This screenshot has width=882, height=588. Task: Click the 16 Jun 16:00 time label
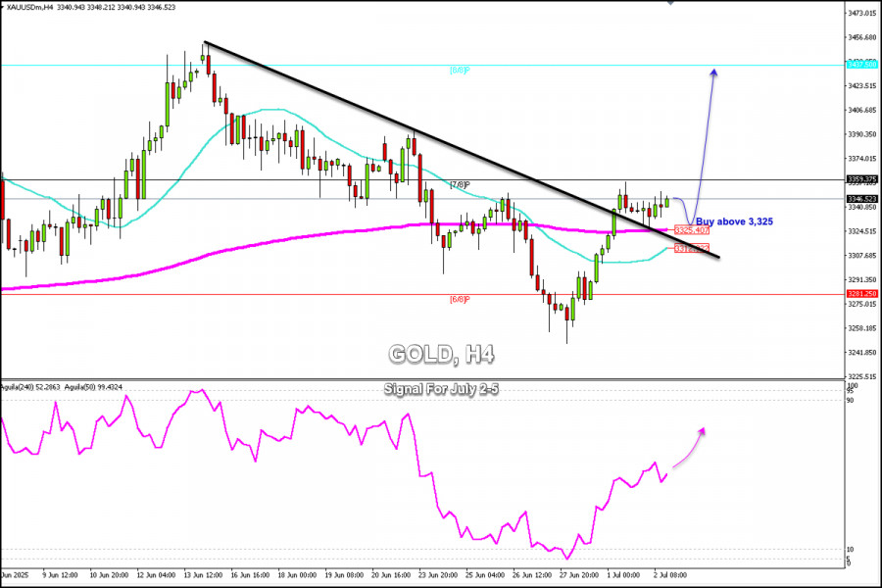pyautogui.click(x=250, y=575)
